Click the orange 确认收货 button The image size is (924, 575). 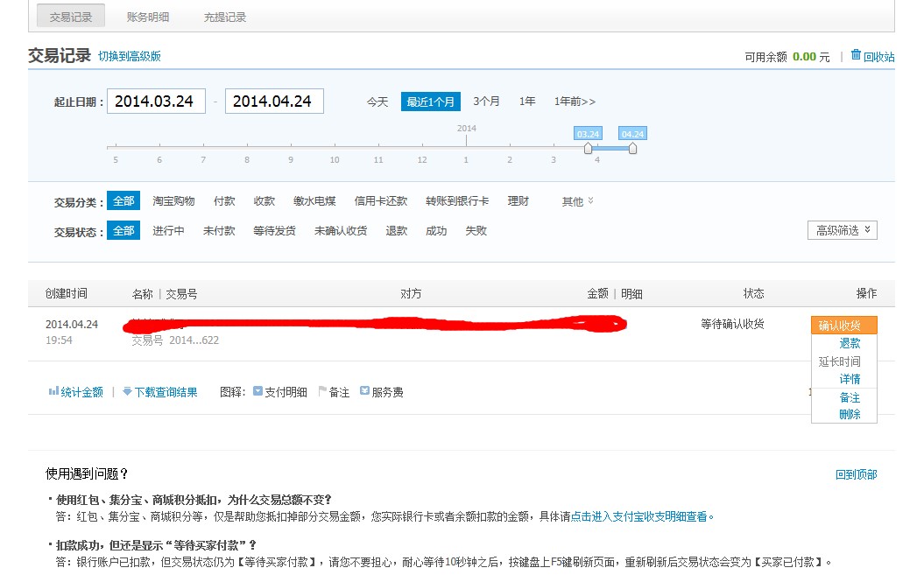[843, 326]
